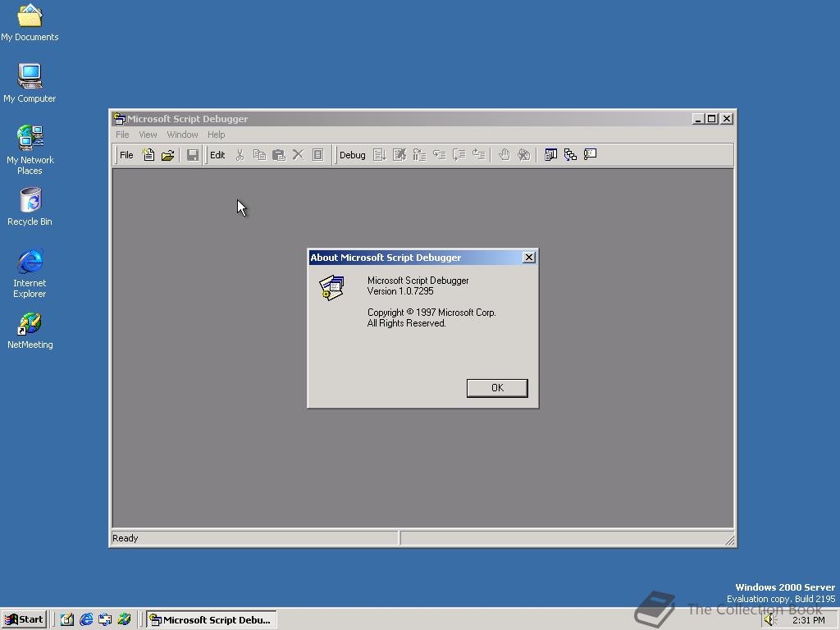Click the Edit toolbar label
The width and height of the screenshot is (840, 630).
[x=217, y=155]
